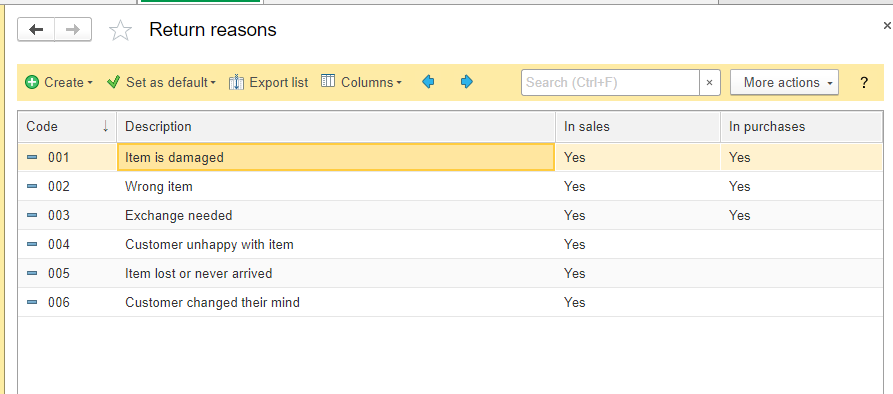Click In sales Yes for Item is damaged

575,157
